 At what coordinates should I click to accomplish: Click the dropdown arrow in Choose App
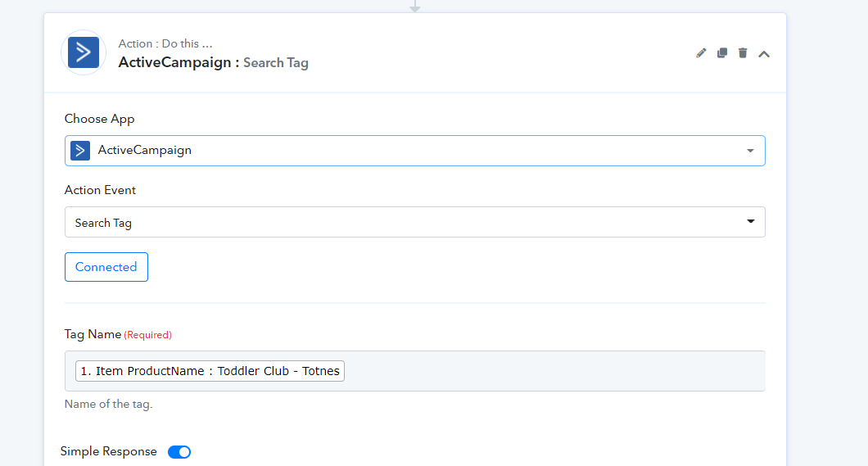750,151
